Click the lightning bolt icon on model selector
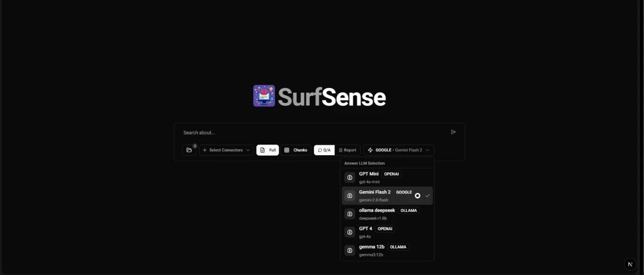The image size is (644, 275). click(370, 150)
